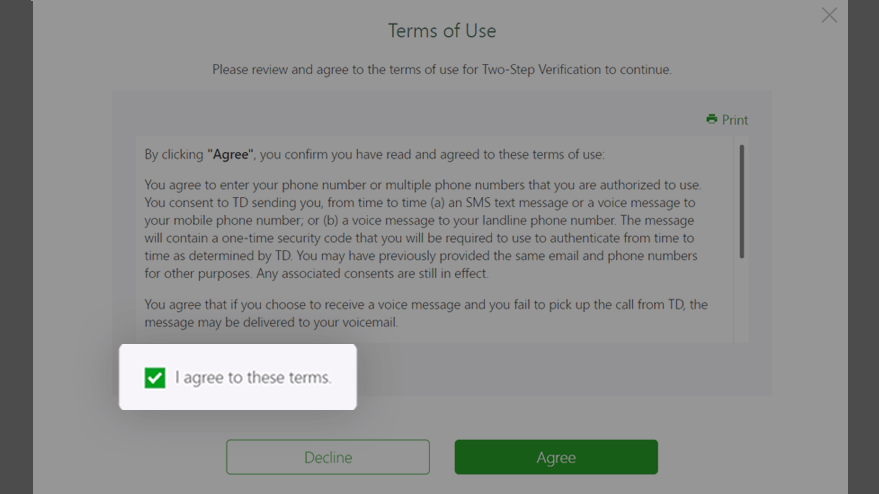Viewport: 879px width, 494px height.
Task: Click the green printer icon
Action: pos(711,119)
